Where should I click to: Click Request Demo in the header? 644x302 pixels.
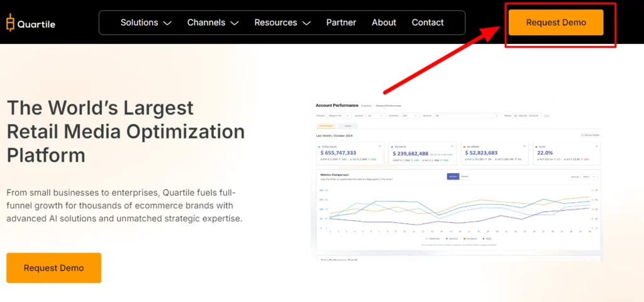[x=556, y=23]
